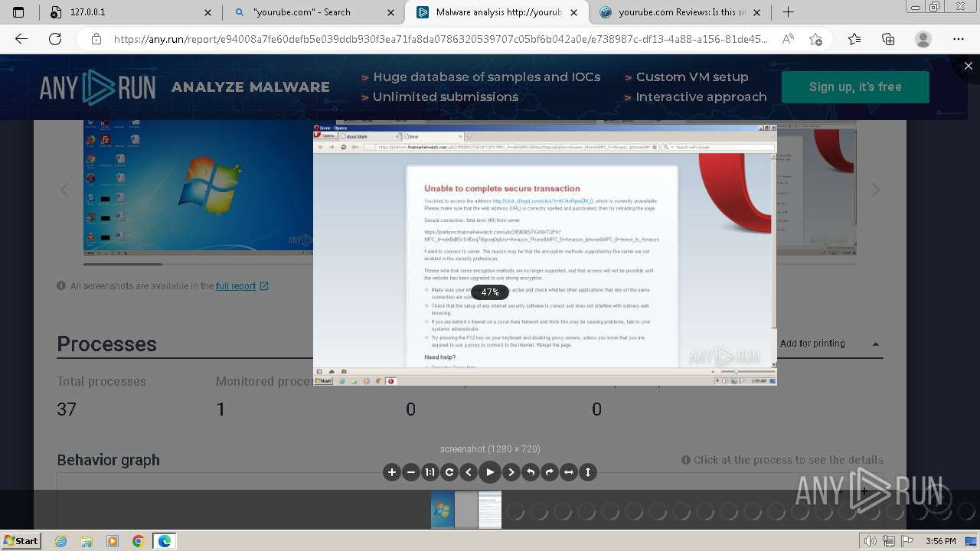Image resolution: width=980 pixels, height=551 pixels.
Task: Open the full report link
Action: [x=242, y=286]
